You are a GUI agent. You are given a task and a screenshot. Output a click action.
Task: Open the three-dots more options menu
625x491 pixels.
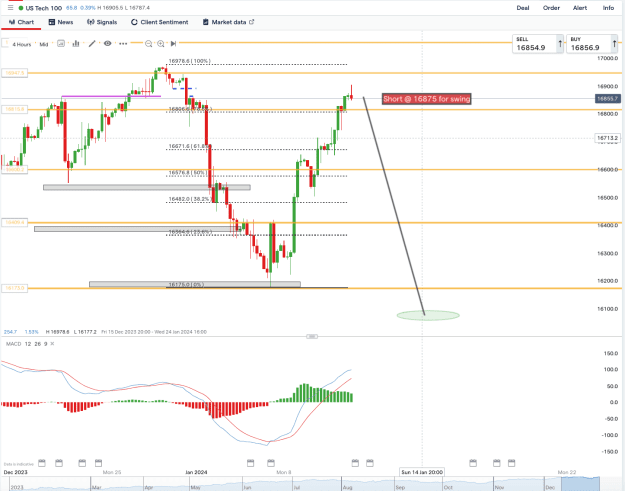point(123,44)
